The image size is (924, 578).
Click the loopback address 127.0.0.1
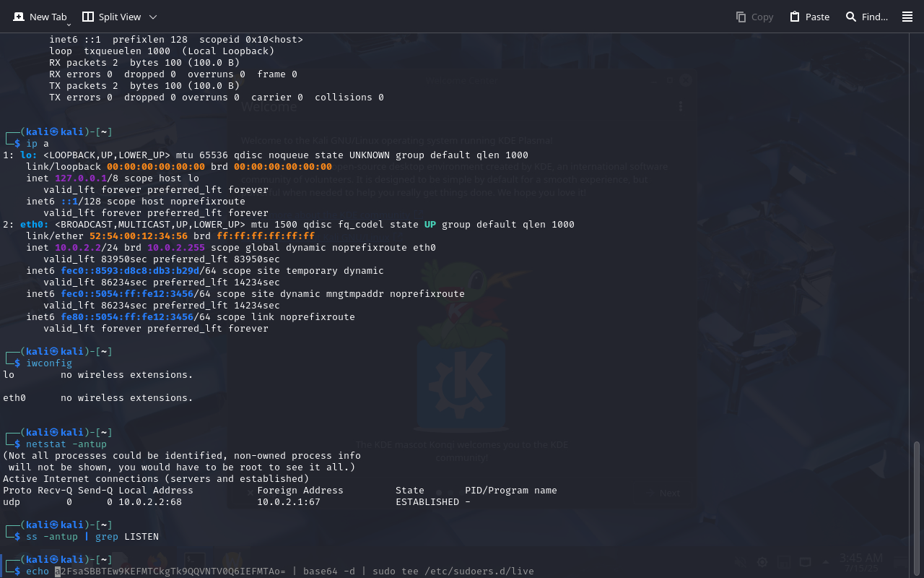pyautogui.click(x=81, y=178)
